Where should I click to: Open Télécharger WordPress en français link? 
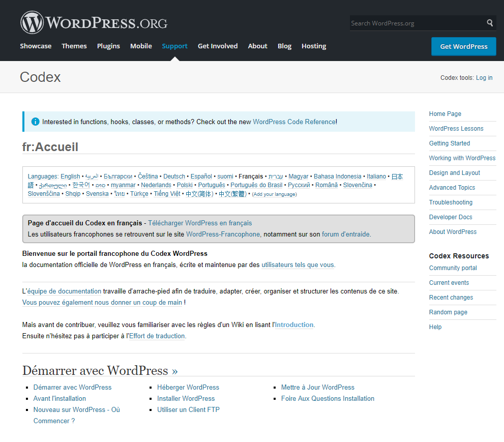(200, 223)
